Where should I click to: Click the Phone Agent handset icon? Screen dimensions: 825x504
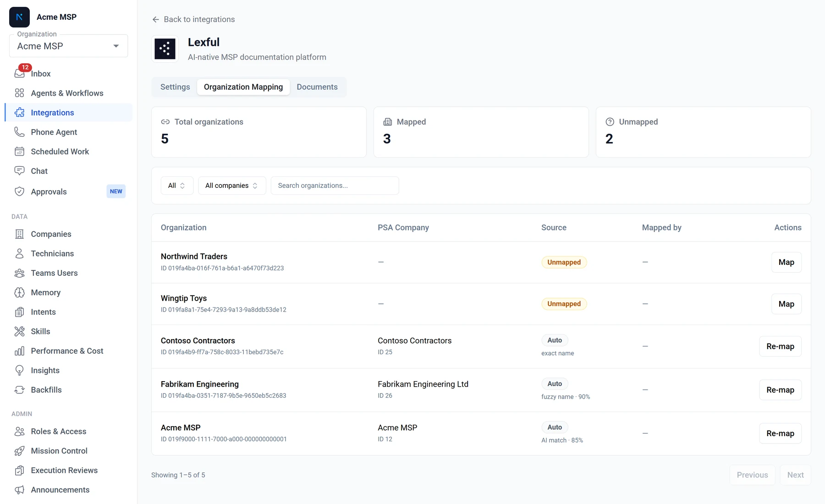19,132
